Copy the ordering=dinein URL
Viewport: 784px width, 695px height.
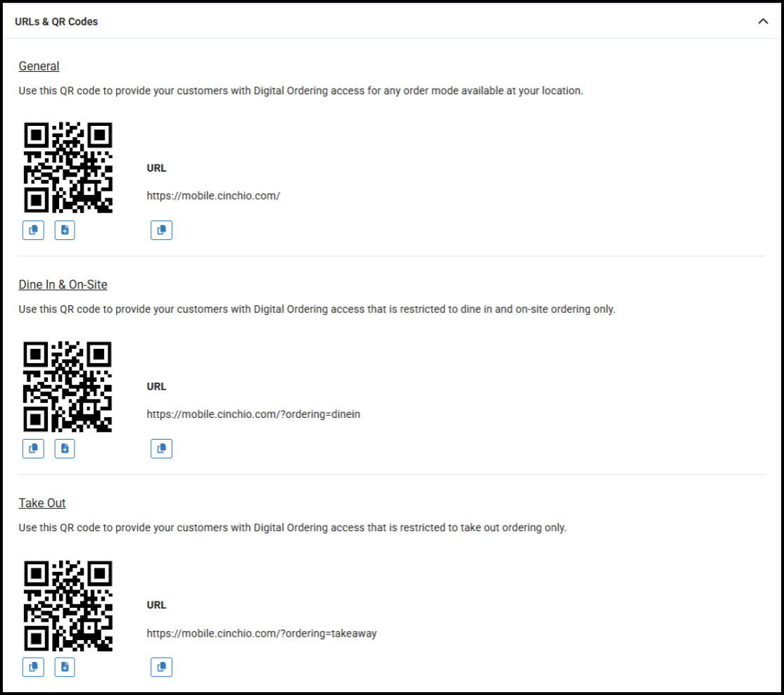click(161, 448)
